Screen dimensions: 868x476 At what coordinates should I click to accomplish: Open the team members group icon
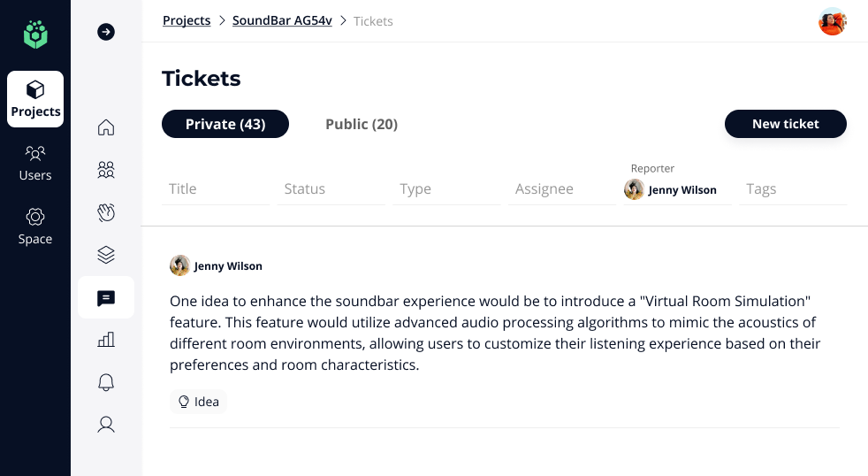pos(106,170)
